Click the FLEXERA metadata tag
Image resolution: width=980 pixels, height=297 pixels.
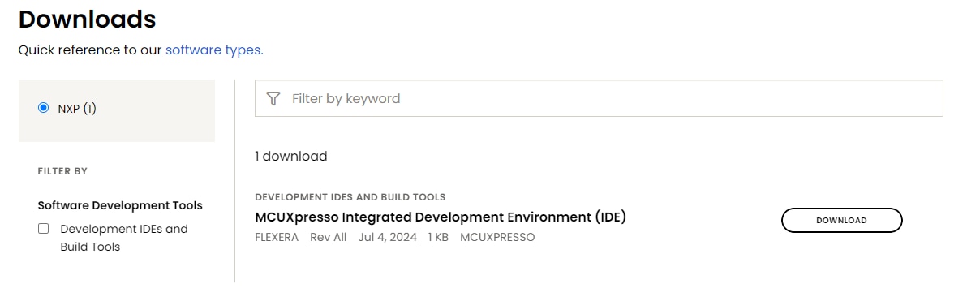click(277, 237)
